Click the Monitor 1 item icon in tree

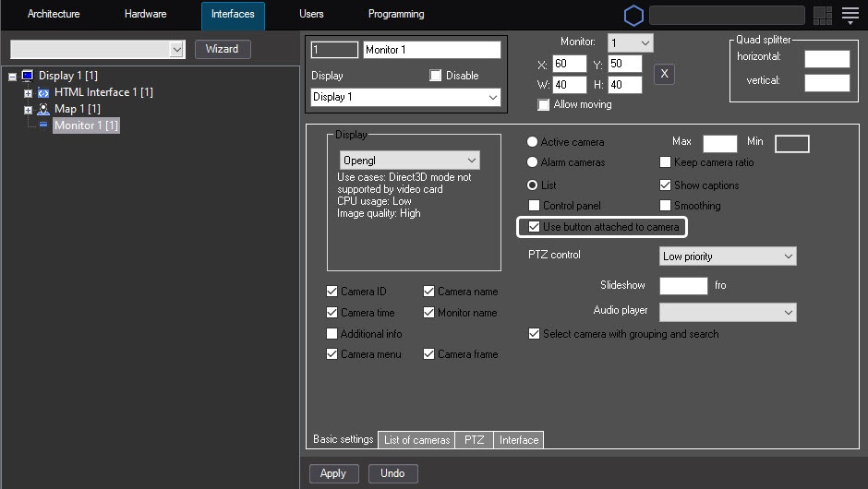click(x=42, y=125)
